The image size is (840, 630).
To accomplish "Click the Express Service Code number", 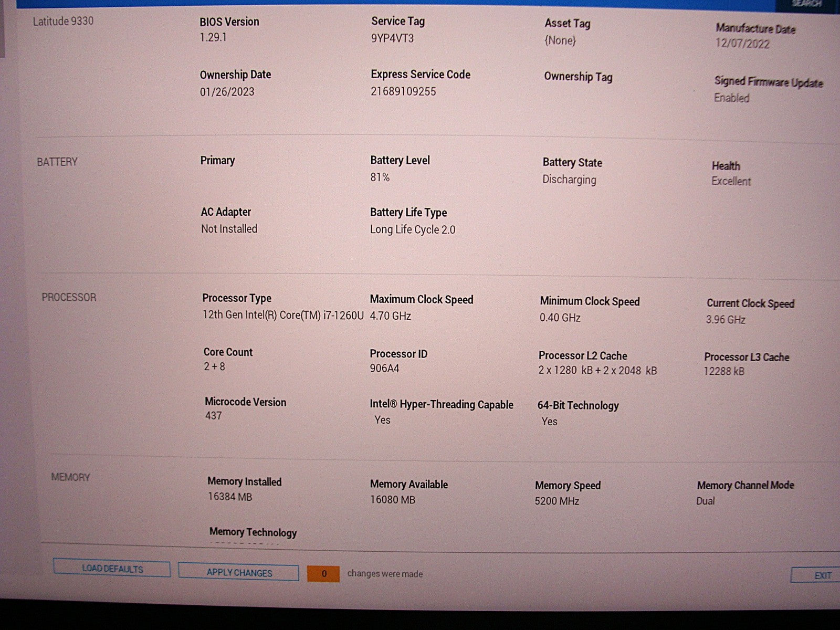I will coord(403,91).
